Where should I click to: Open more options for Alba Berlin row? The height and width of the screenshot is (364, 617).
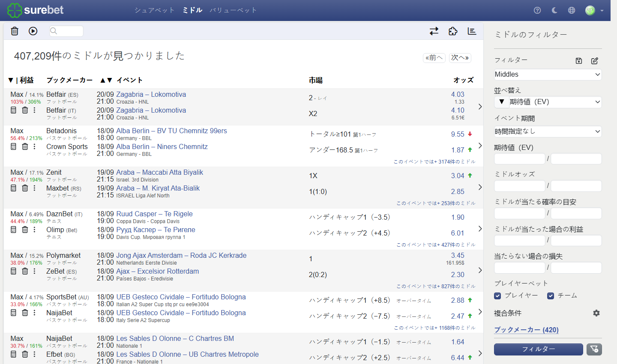(35, 146)
